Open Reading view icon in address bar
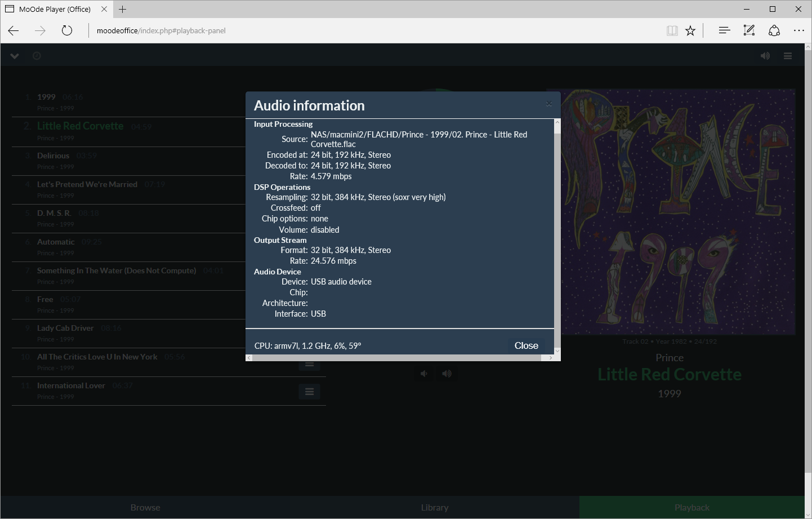Image resolution: width=812 pixels, height=519 pixels. 672,30
